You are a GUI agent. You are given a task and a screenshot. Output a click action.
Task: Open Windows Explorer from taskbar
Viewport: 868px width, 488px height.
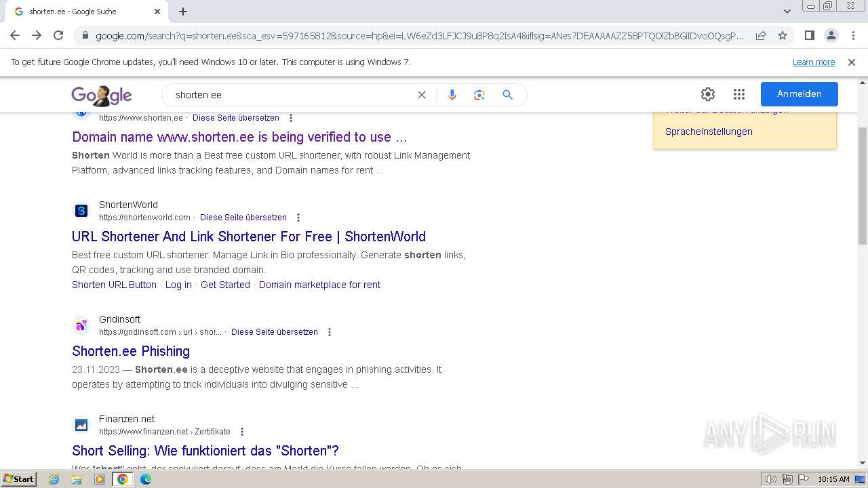tap(77, 479)
